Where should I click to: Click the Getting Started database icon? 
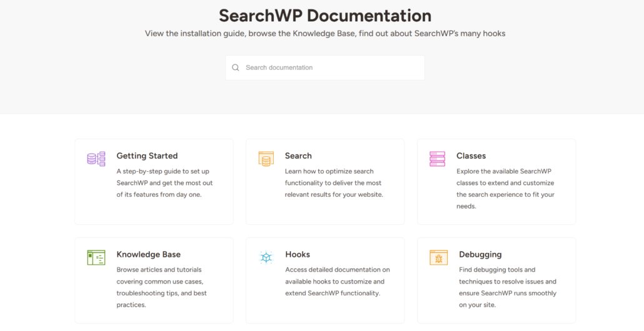tap(96, 159)
